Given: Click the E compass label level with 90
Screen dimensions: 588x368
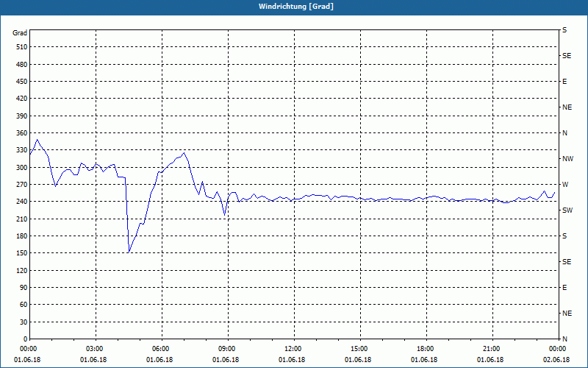Looking at the screenshot, I should pos(564,288).
